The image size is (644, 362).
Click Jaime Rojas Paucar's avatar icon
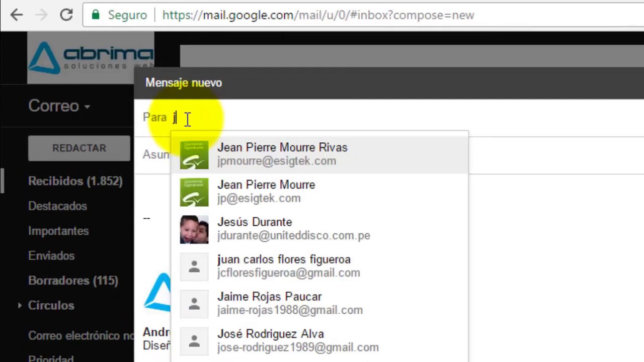(x=194, y=303)
